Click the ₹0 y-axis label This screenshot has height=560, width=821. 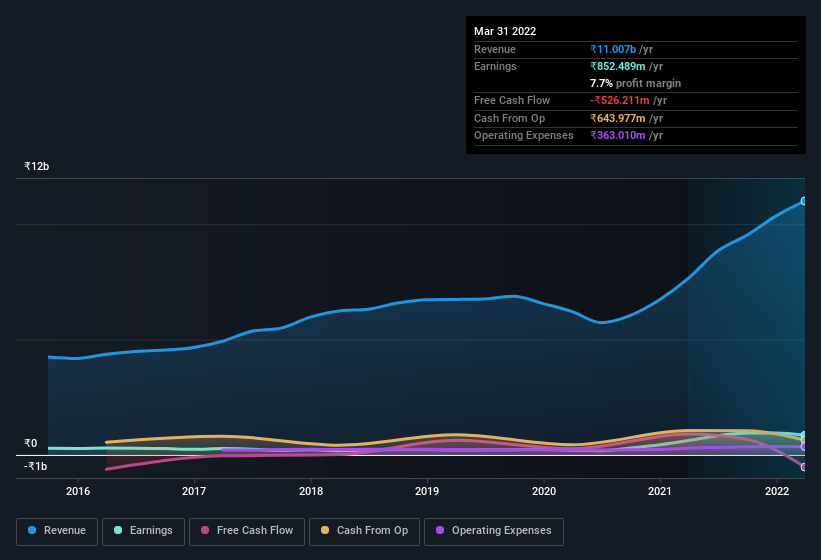tap(31, 443)
